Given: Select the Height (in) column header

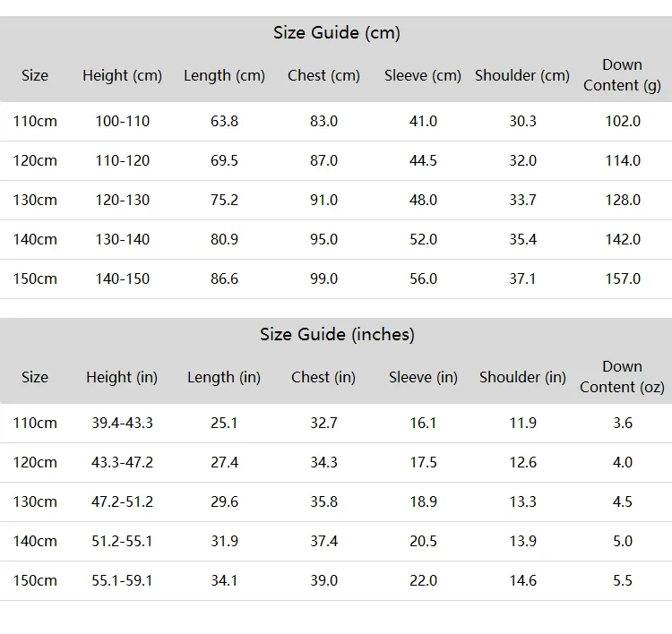Looking at the screenshot, I should (122, 377).
